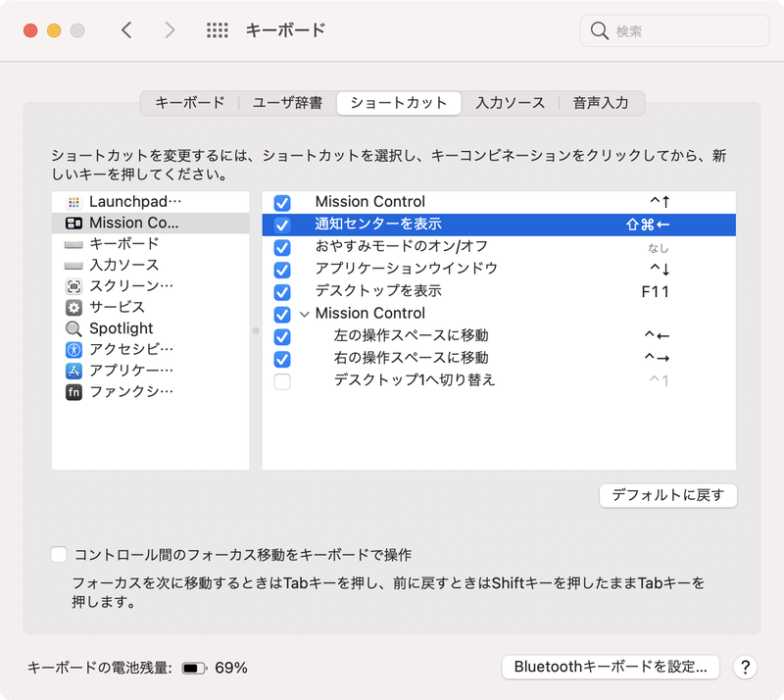The image size is (784, 700).
Task: Click the デフォルトに戻す button
Action: click(668, 495)
